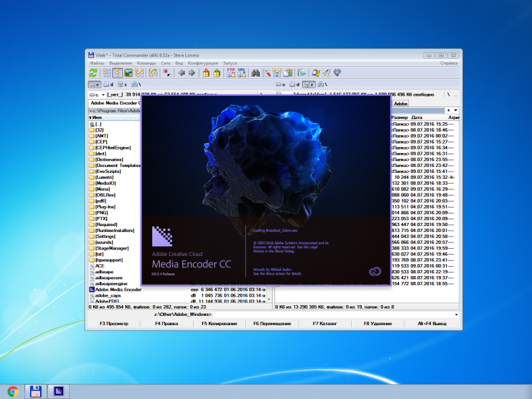
Task: Show the directory tree view icon
Action: (139, 72)
